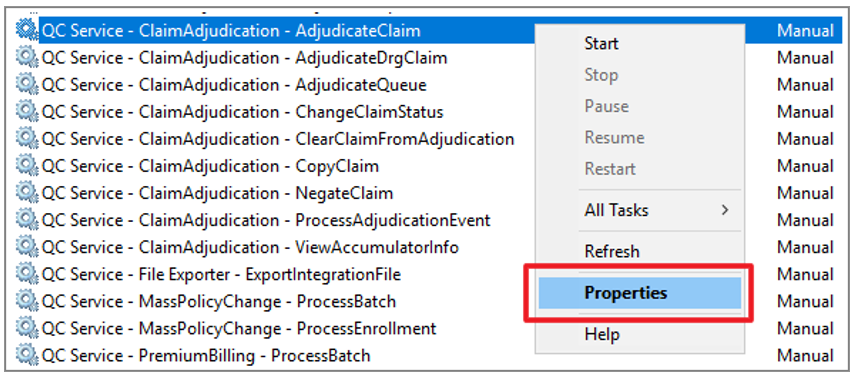Click the gear icon beside PremiumBilling ProcessBatch
The image size is (857, 378).
pyautogui.click(x=26, y=356)
